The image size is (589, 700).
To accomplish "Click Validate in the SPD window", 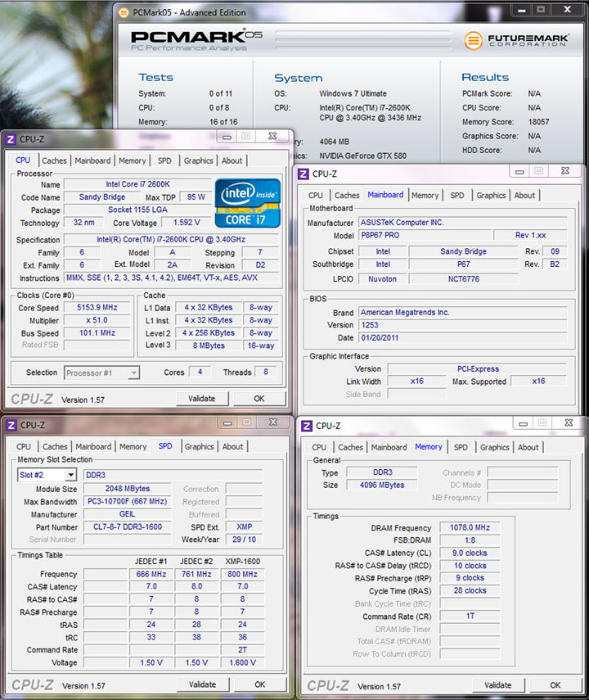I will pyautogui.click(x=203, y=684).
